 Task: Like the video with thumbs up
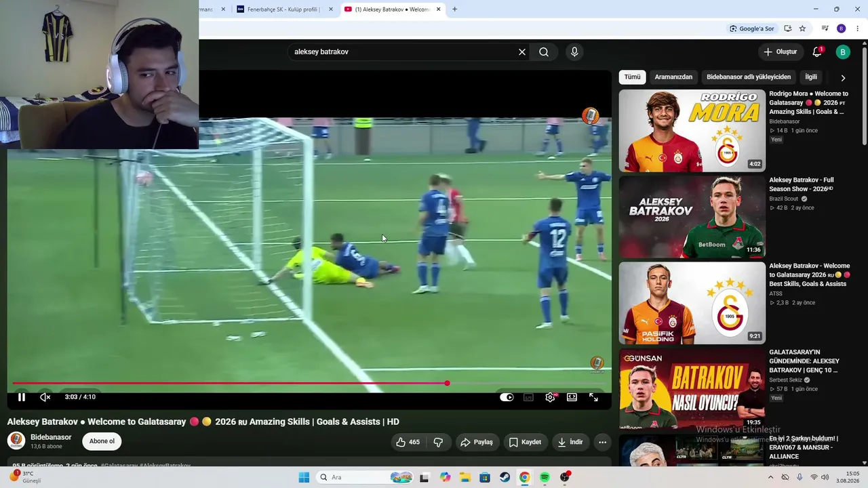(408, 442)
